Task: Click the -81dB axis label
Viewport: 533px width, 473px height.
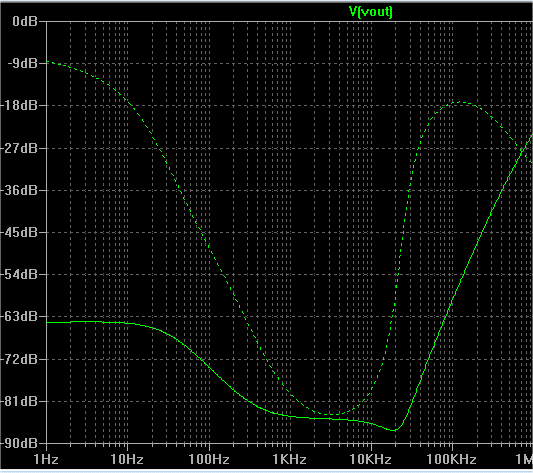Action: pyautogui.click(x=19, y=401)
